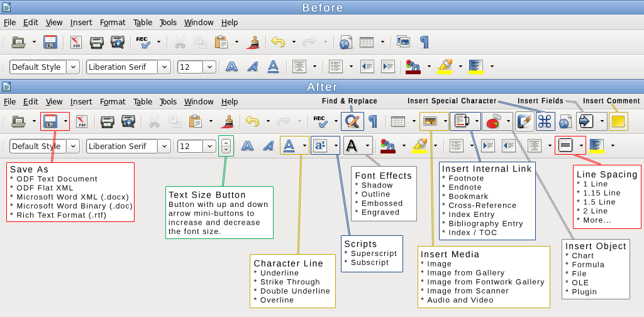Click the Line Spacing icon outlined in red
This screenshot has width=644, height=317.
[565, 146]
